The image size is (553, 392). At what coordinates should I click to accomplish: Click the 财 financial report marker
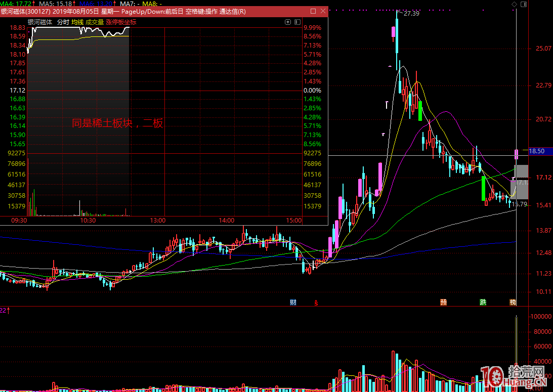click(293, 302)
